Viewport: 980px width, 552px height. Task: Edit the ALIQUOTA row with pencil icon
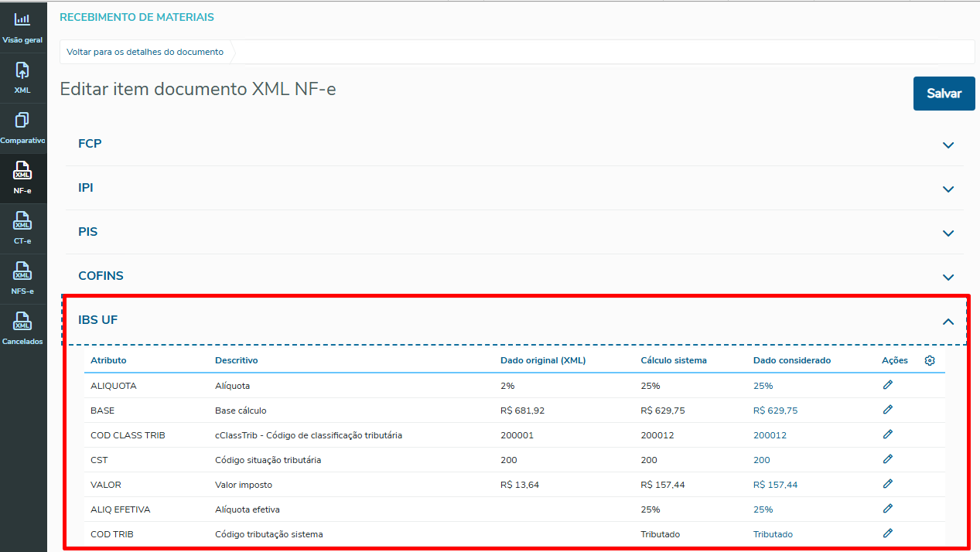pos(888,385)
